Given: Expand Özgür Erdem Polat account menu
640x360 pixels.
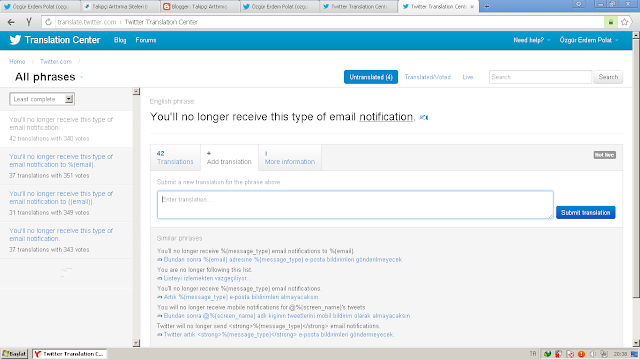Looking at the screenshot, I should point(589,40).
